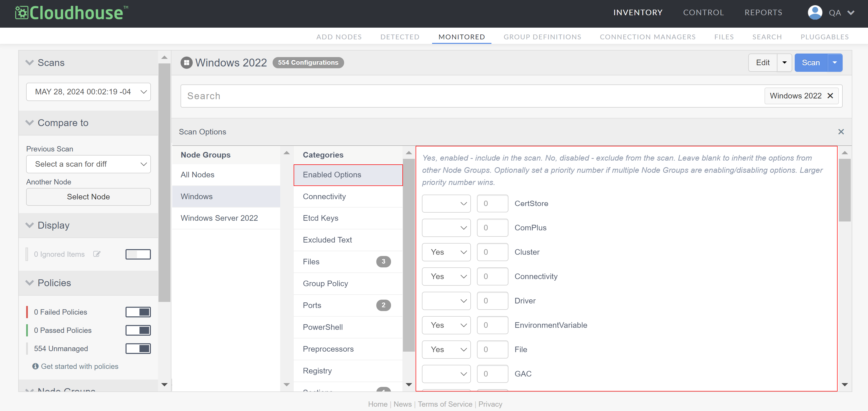The height and width of the screenshot is (411, 868).
Task: Click the left sidebar scrollbar
Action: coord(164,182)
